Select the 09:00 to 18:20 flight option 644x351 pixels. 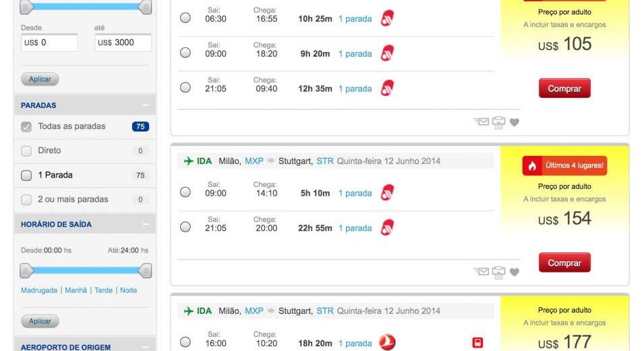[x=185, y=53]
